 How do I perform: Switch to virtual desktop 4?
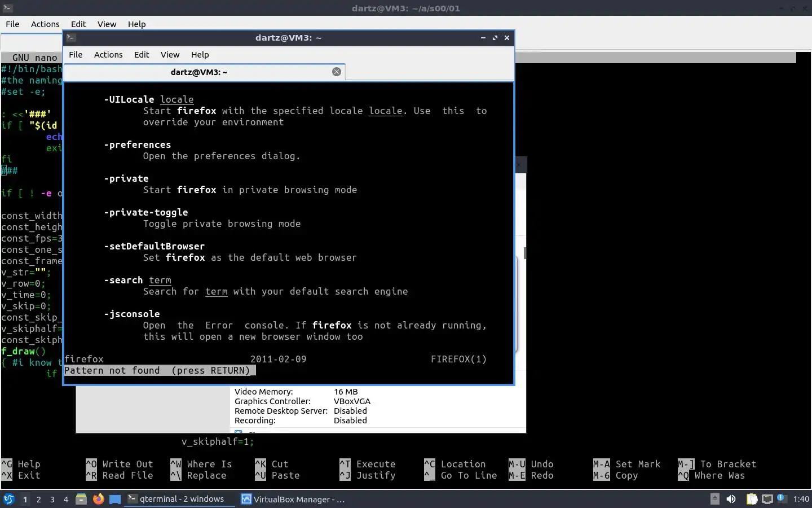click(x=65, y=499)
